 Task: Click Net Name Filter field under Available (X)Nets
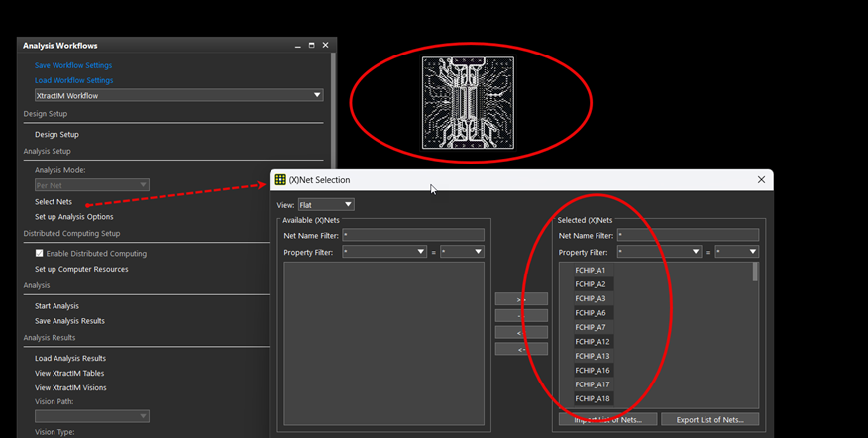point(412,235)
